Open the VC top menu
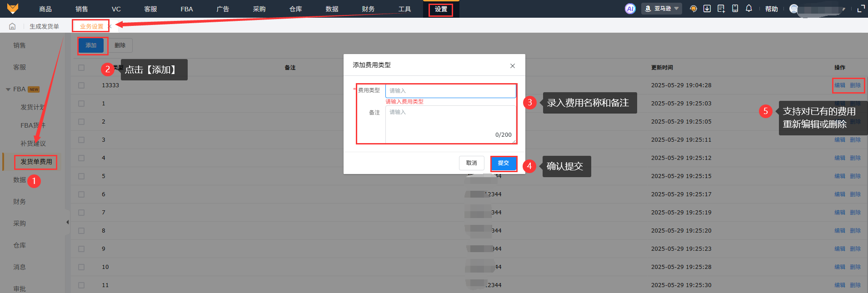Screen dimensions: 868x293 click(116, 9)
